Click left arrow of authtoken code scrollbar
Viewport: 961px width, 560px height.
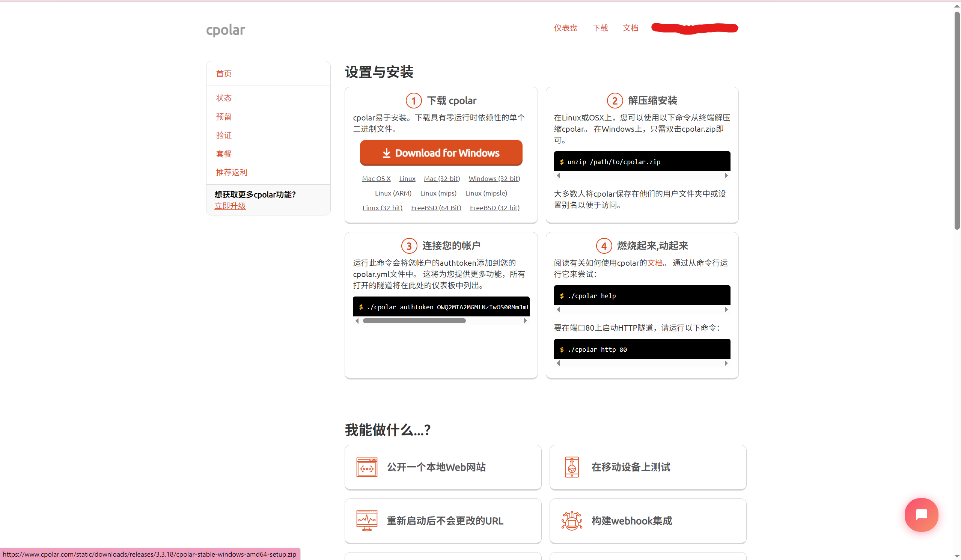357,321
